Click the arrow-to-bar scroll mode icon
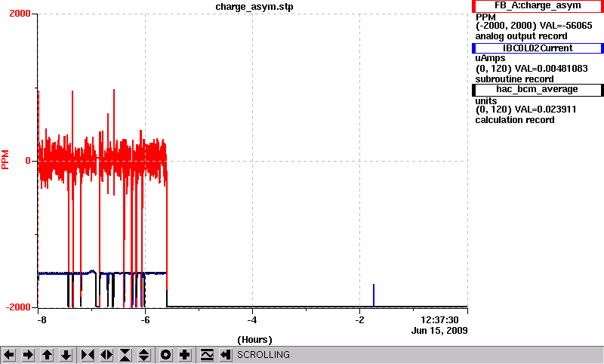The width and height of the screenshot is (604, 364). tap(226, 355)
